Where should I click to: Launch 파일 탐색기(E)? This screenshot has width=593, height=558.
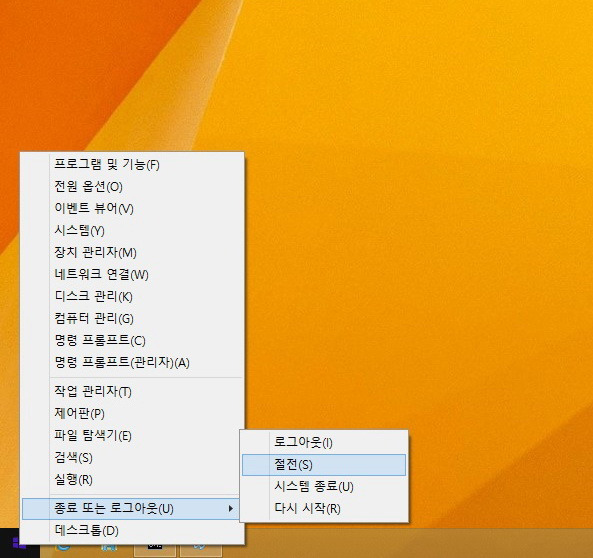point(132,435)
